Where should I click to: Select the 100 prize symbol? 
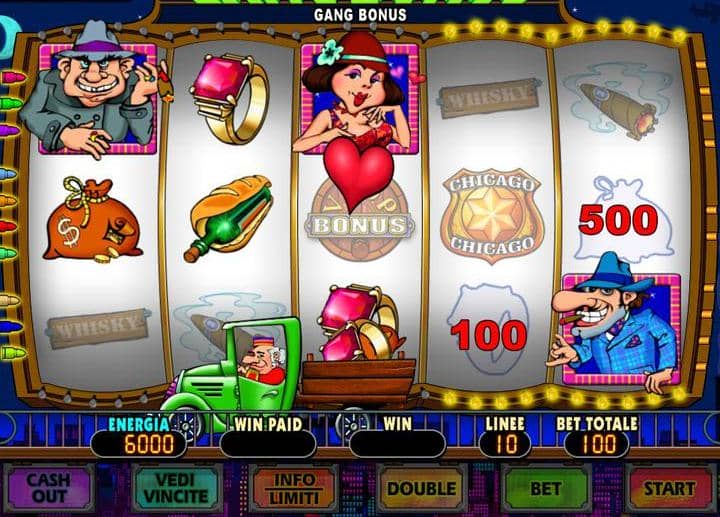[489, 335]
